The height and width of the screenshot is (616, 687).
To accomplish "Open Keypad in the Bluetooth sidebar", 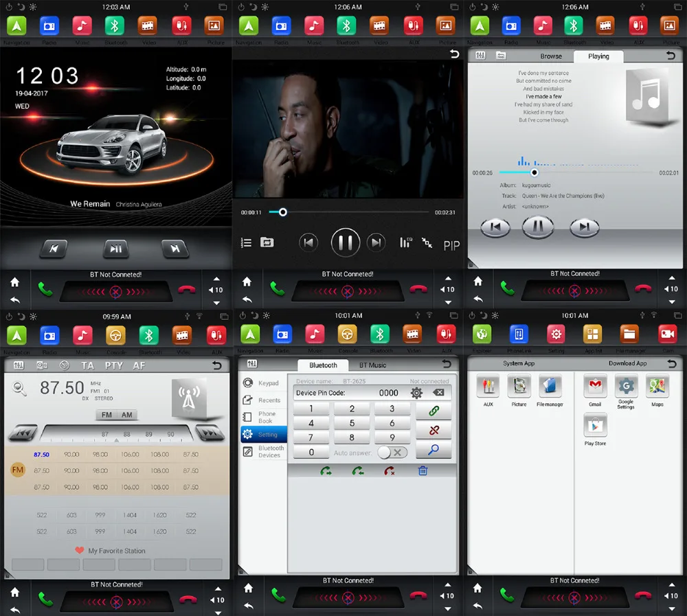I will (x=263, y=383).
